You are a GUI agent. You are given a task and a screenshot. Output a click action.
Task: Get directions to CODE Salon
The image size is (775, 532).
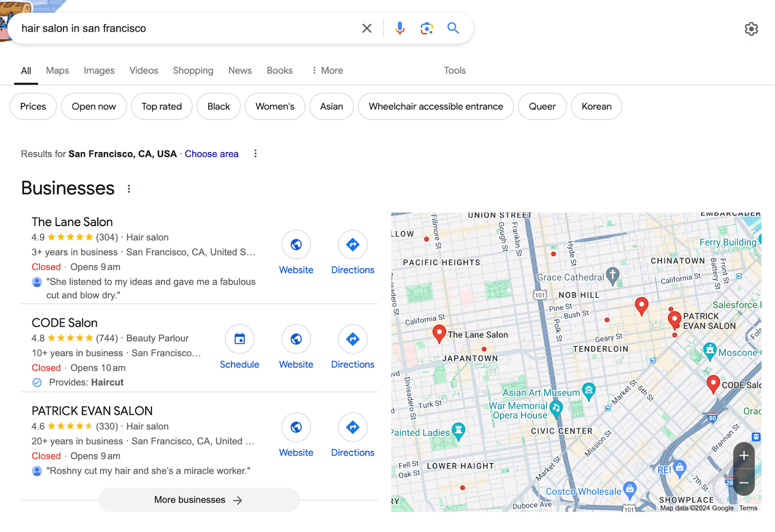(352, 339)
